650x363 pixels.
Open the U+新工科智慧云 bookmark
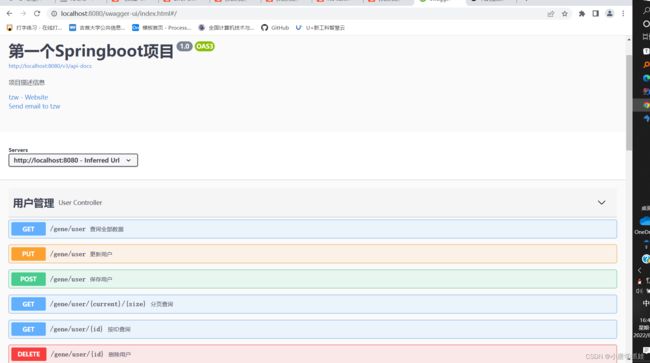[320, 28]
